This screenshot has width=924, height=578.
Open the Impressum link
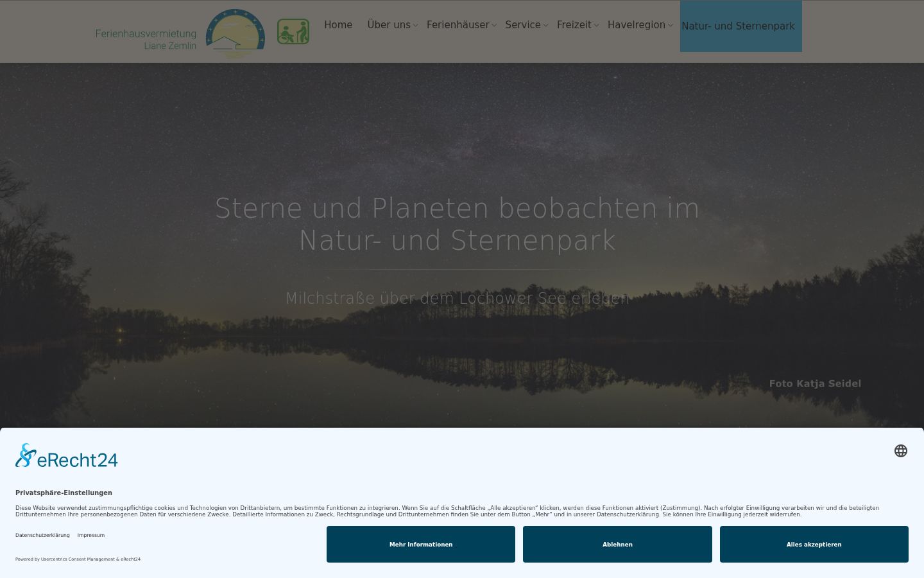pos(91,535)
